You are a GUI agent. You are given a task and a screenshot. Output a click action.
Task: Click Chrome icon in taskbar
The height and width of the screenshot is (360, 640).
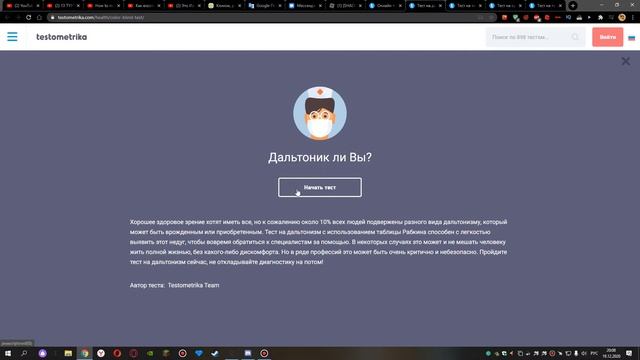pyautogui.click(x=85, y=353)
